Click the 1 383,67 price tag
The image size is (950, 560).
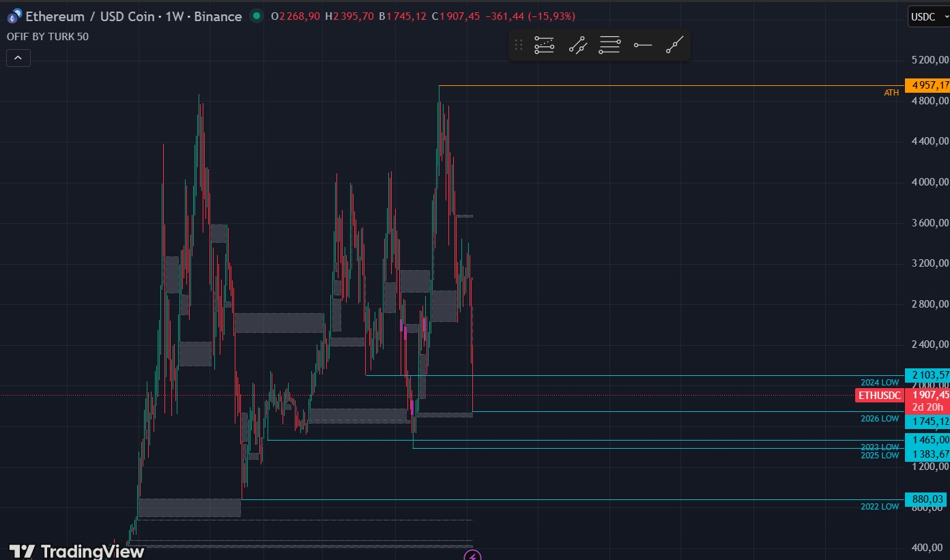927,454
